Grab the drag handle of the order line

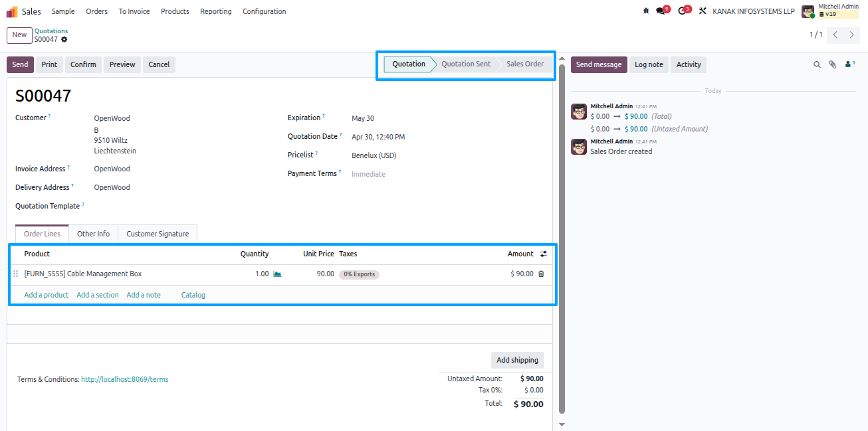point(16,274)
